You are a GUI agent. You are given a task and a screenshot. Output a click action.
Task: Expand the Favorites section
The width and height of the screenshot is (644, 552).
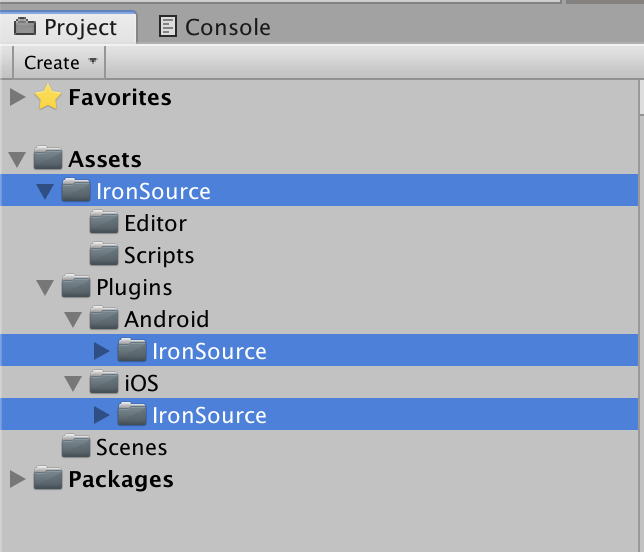17,97
